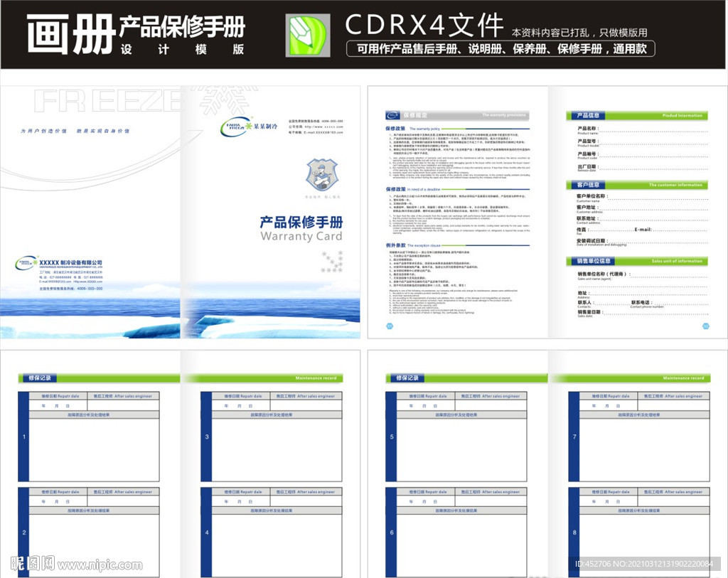The width and height of the screenshot is (728, 578).
Task: Click the hexagon page number 01 icon
Action: pyautogui.click(x=390, y=326)
